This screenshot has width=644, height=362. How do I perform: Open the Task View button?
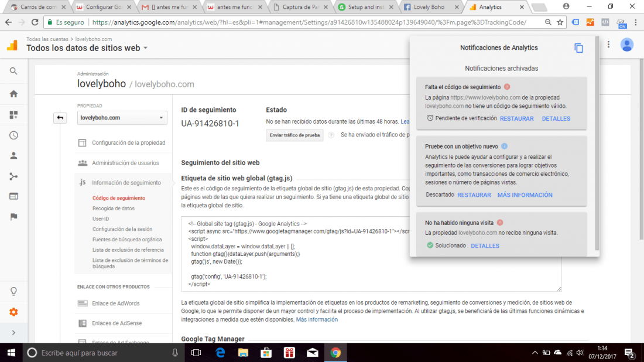pyautogui.click(x=196, y=353)
